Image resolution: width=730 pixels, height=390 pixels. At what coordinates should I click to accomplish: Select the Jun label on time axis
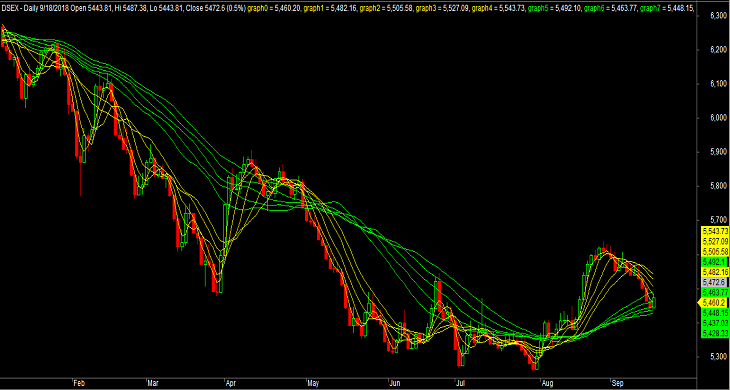tap(394, 384)
